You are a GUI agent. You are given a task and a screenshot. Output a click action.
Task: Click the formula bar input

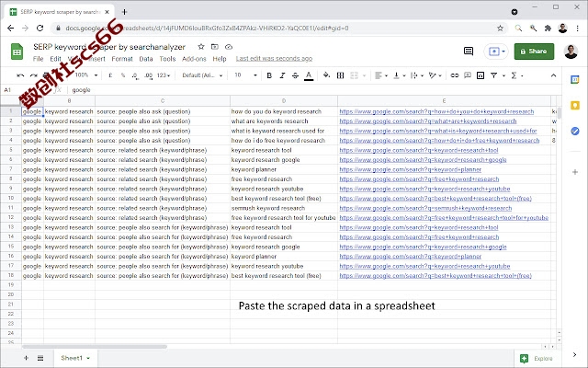coord(315,90)
